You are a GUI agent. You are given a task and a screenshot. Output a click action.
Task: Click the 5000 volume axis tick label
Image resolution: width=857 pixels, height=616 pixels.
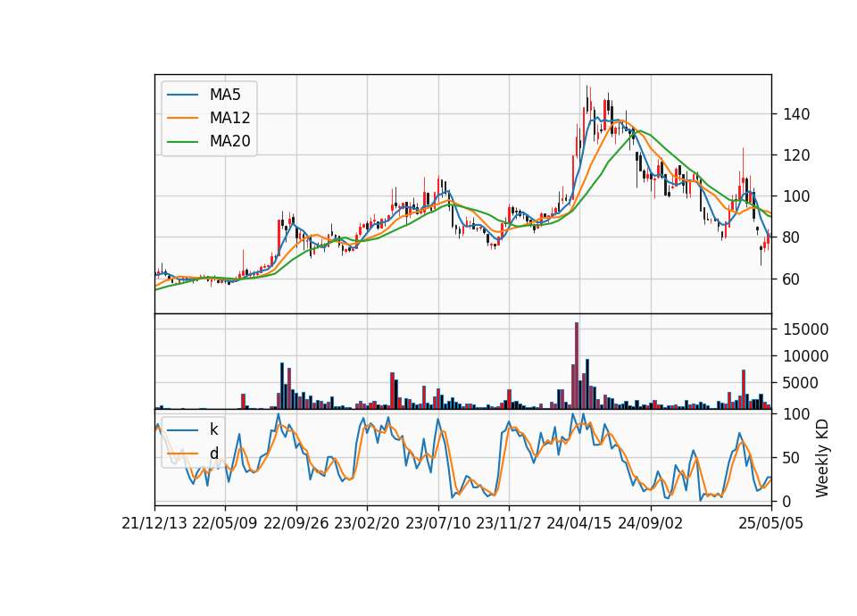[x=801, y=383]
